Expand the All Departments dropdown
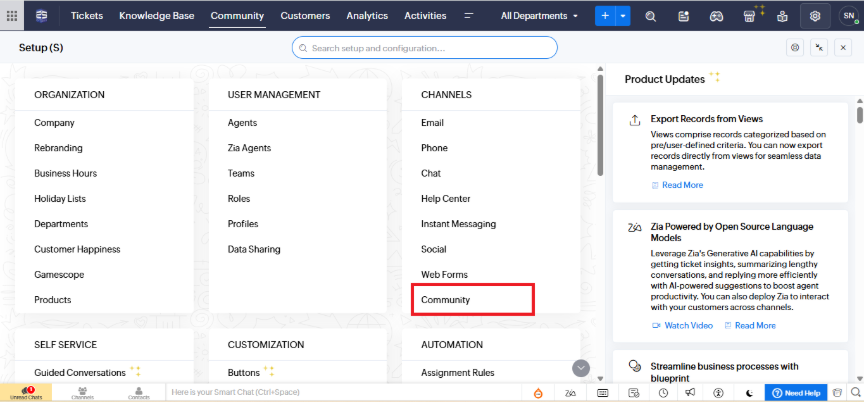Image resolution: width=864 pixels, height=402 pixels. 539,16
